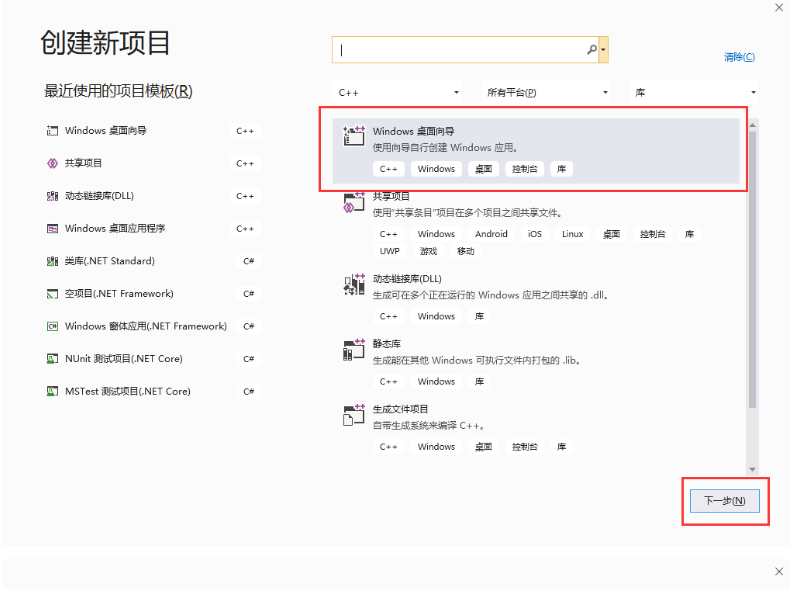Click the 桌面 tag under 生成文件项目
The width and height of the screenshot is (790, 589).
point(483,447)
